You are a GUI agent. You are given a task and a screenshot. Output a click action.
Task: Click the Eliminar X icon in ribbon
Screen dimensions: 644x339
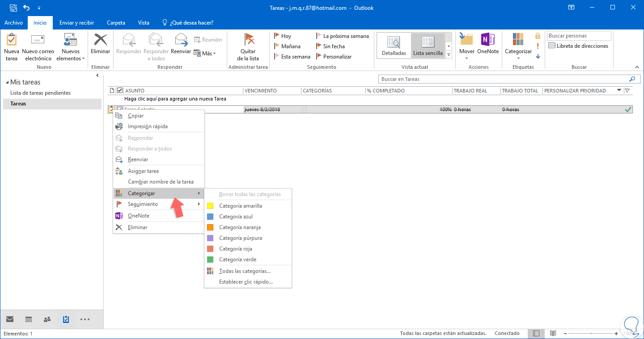(x=100, y=40)
